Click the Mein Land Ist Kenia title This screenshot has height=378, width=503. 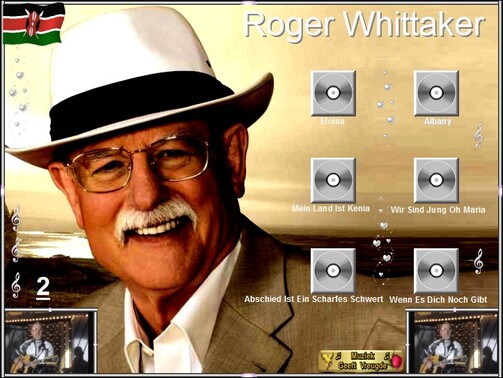(331, 209)
